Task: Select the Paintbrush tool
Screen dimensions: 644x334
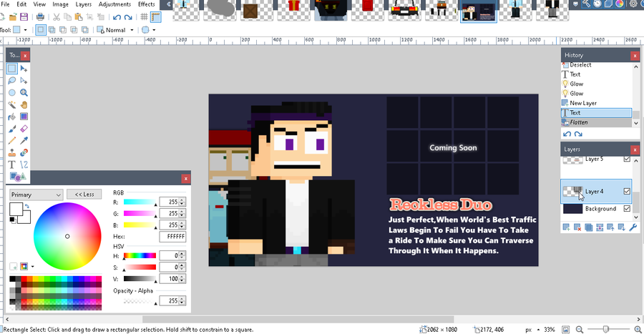Action: tap(12, 129)
